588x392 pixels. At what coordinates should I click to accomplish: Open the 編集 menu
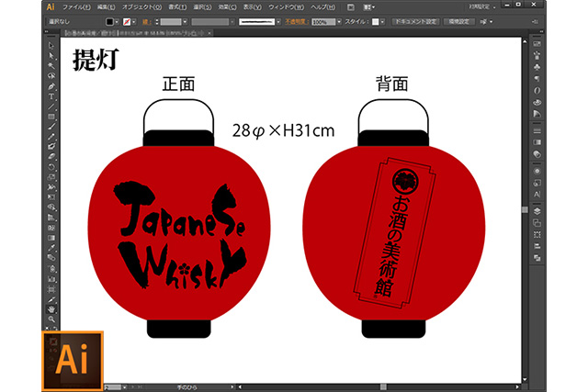pos(107,7)
